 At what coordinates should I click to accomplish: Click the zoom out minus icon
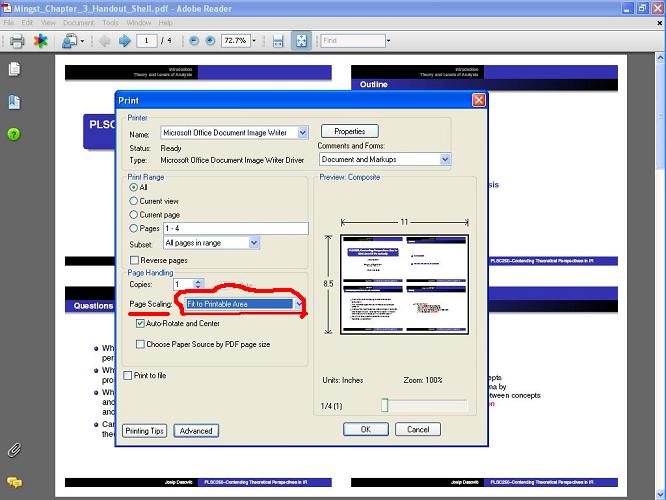[194, 41]
